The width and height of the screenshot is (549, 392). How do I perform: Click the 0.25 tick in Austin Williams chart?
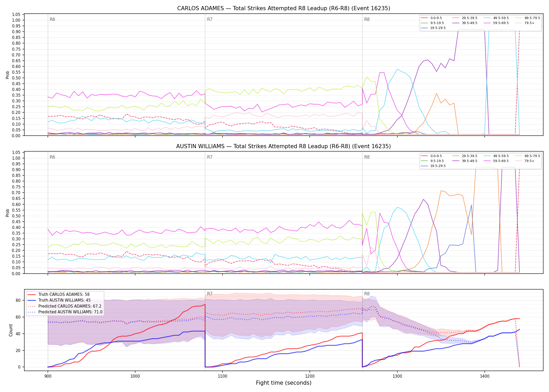(x=16, y=245)
